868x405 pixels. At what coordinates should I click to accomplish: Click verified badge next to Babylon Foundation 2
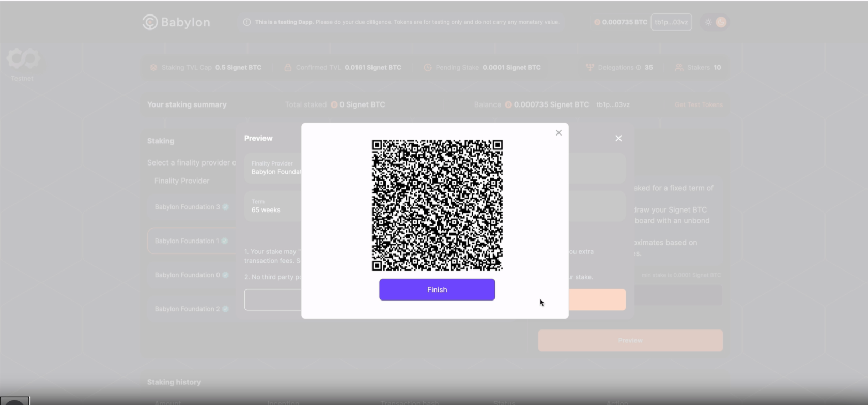[225, 309]
